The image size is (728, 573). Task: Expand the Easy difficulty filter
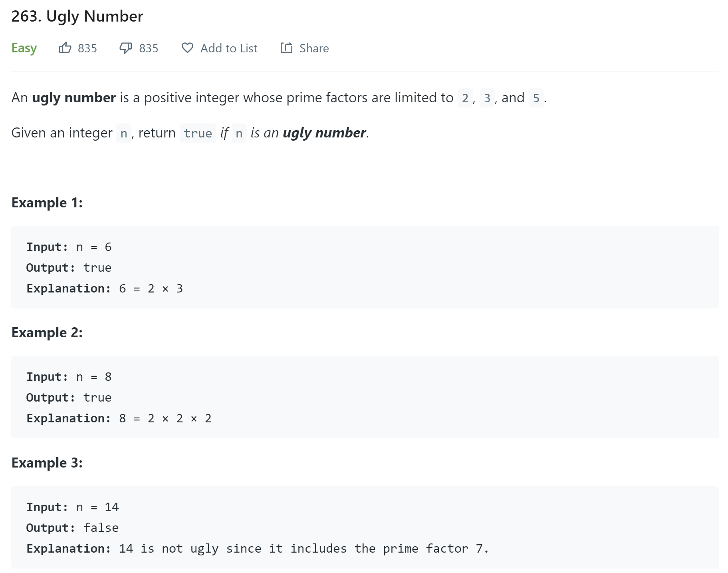[x=24, y=48]
